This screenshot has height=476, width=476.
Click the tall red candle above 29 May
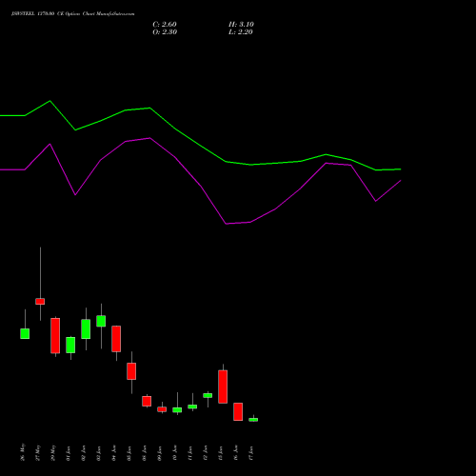click(55, 336)
